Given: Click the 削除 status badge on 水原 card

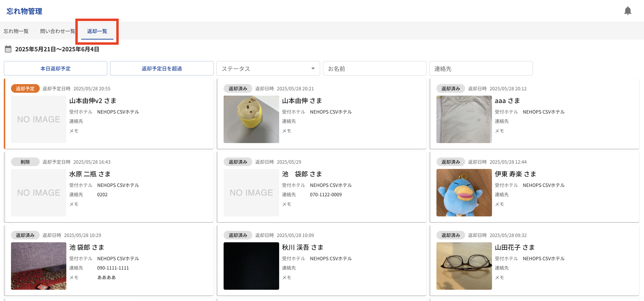Looking at the screenshot, I should point(25,162).
